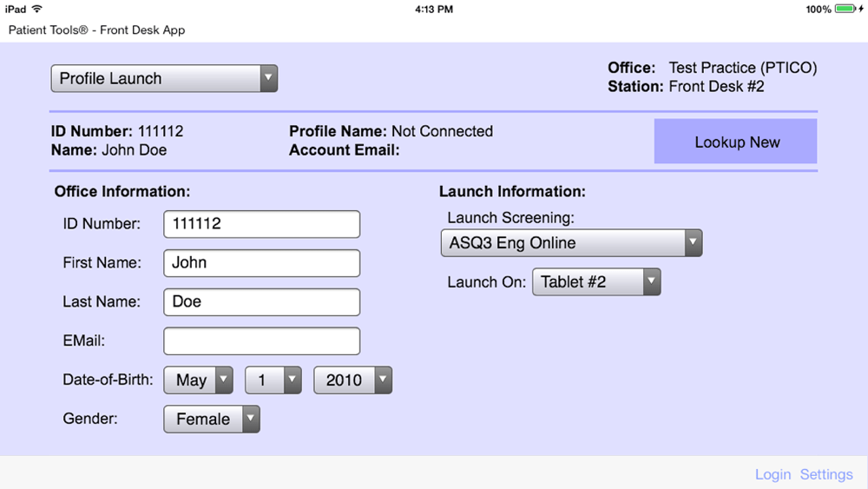
Task: Click the Station Front Desk #2 text
Action: pyautogui.click(x=686, y=86)
